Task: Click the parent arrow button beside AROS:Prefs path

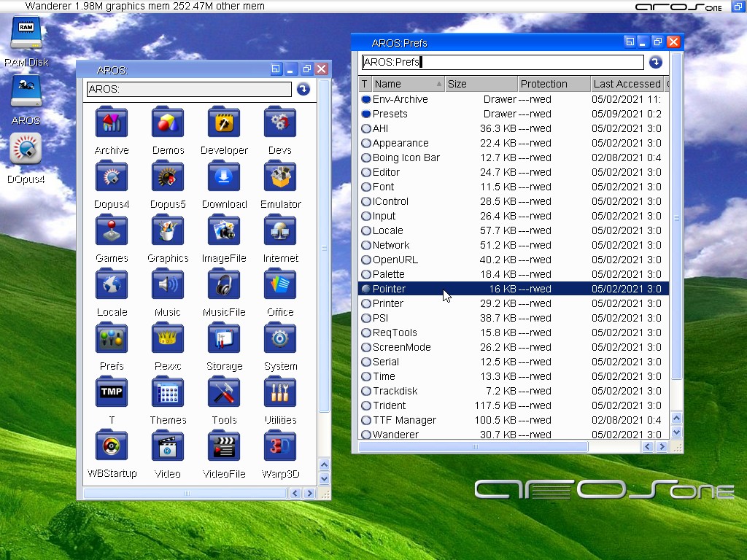Action: pos(655,63)
